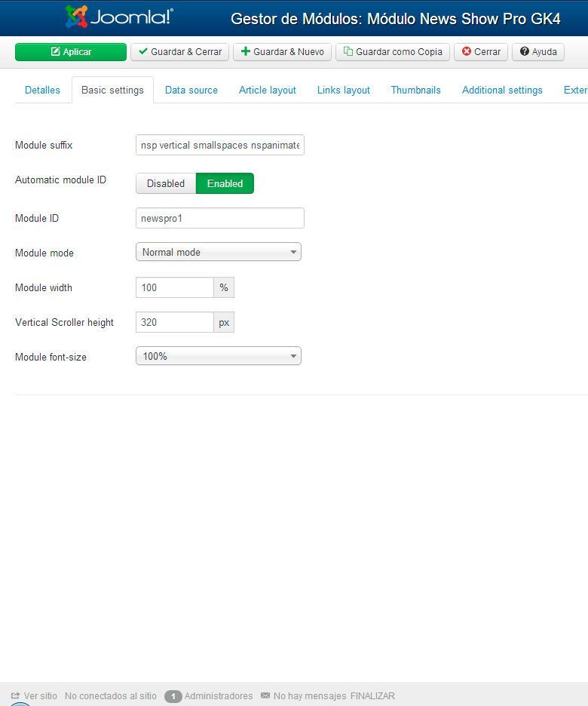Image resolution: width=588 pixels, height=706 pixels.
Task: Click the Aplicar button
Action: 71,52
